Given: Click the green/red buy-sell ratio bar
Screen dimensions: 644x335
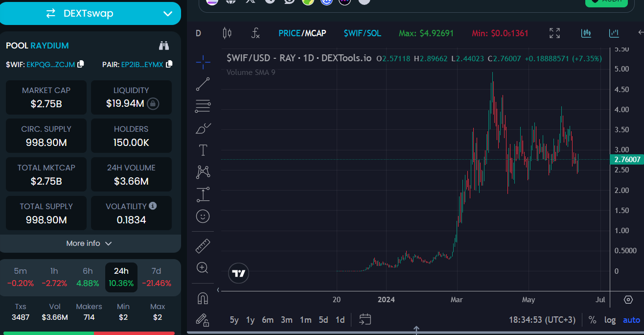Looking at the screenshot, I should tap(89, 333).
